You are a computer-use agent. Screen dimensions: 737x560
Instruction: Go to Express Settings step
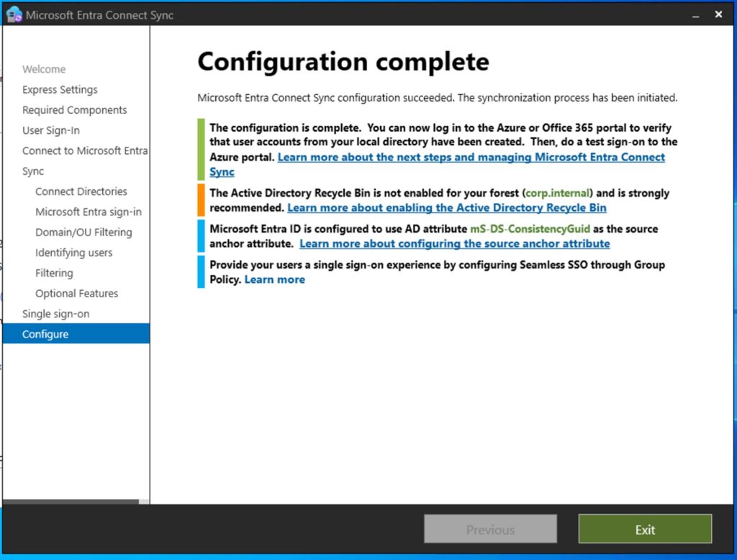point(60,90)
